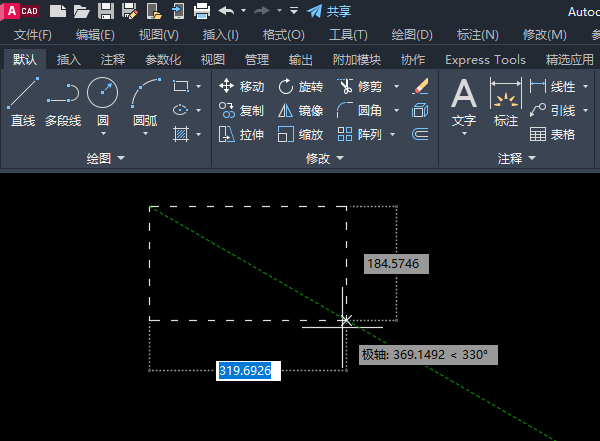The width and height of the screenshot is (600, 441).
Task: Click the 319.6926 dimension input field
Action: (x=248, y=371)
